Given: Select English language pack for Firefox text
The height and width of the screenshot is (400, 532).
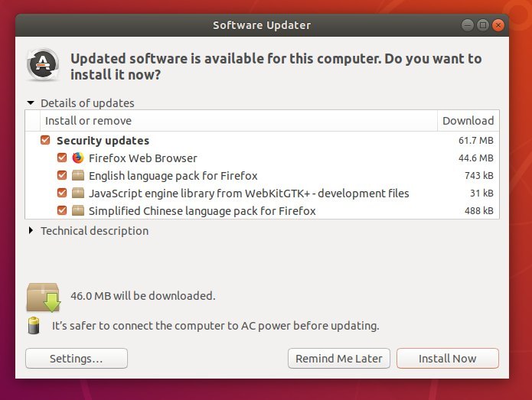Looking at the screenshot, I should point(173,176).
